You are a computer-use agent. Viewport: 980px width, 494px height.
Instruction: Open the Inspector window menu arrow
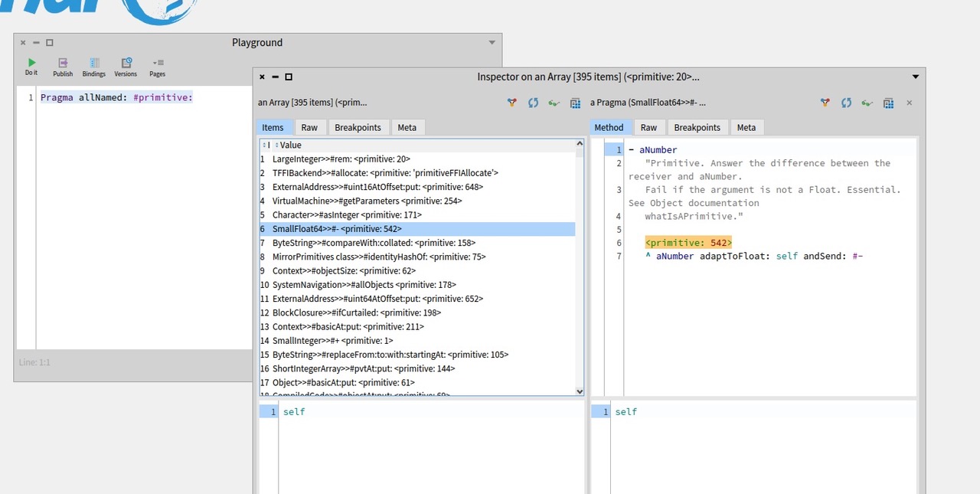[916, 77]
